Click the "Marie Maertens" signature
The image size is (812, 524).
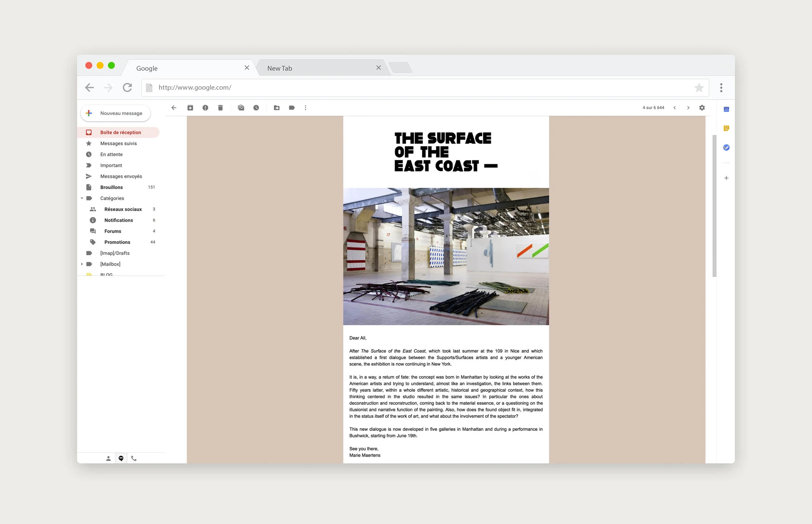[x=365, y=455]
